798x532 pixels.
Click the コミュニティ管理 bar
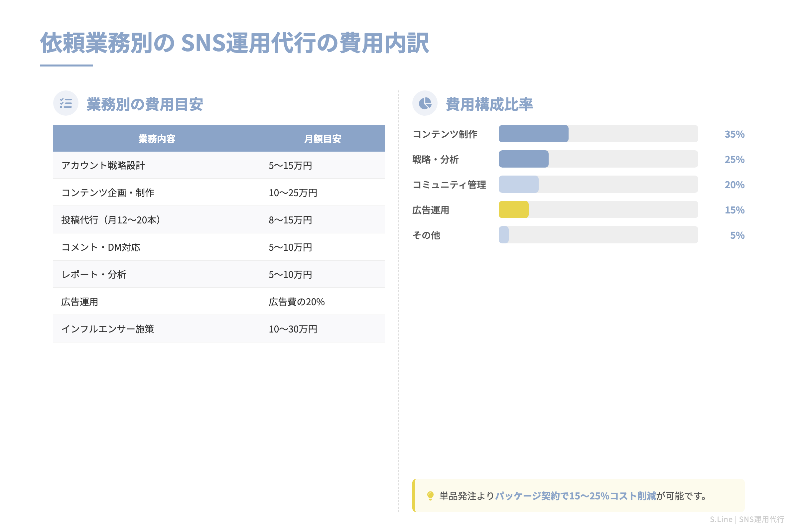pos(518,185)
